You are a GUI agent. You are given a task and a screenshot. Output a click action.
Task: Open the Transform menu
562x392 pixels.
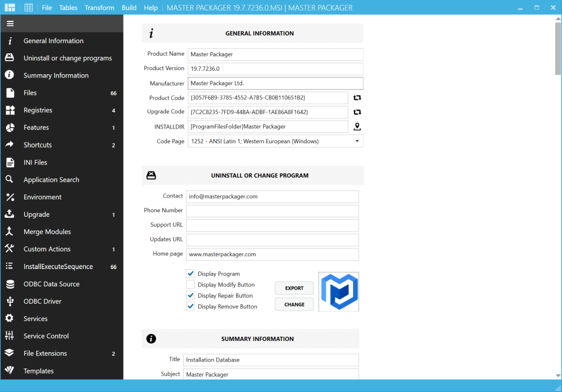(99, 7)
